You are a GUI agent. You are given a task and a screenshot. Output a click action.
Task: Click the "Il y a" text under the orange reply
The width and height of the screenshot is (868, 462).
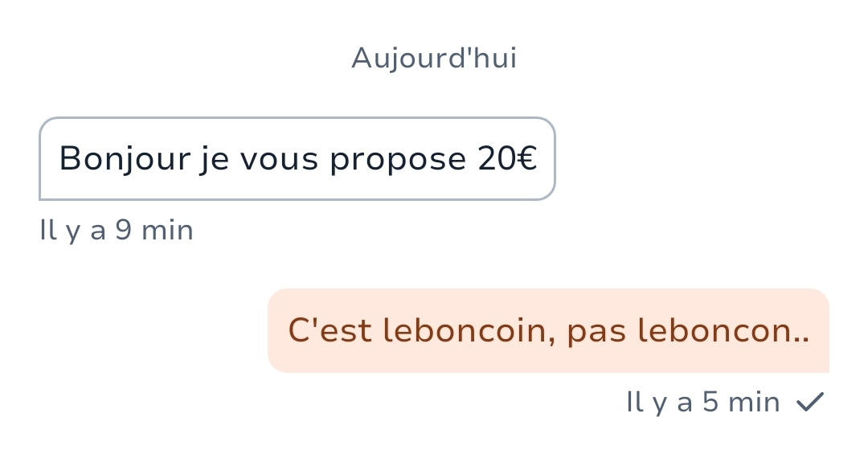(659, 403)
